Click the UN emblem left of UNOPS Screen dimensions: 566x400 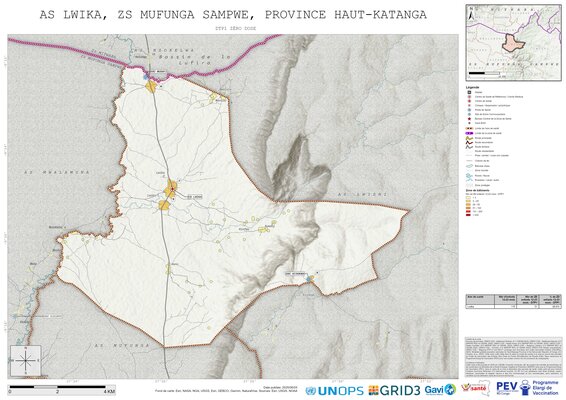(x=310, y=391)
